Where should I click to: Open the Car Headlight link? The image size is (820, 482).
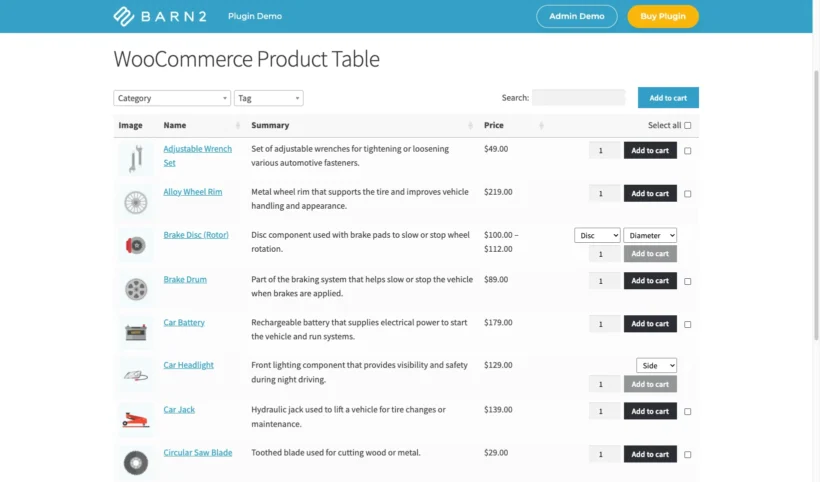coord(188,365)
